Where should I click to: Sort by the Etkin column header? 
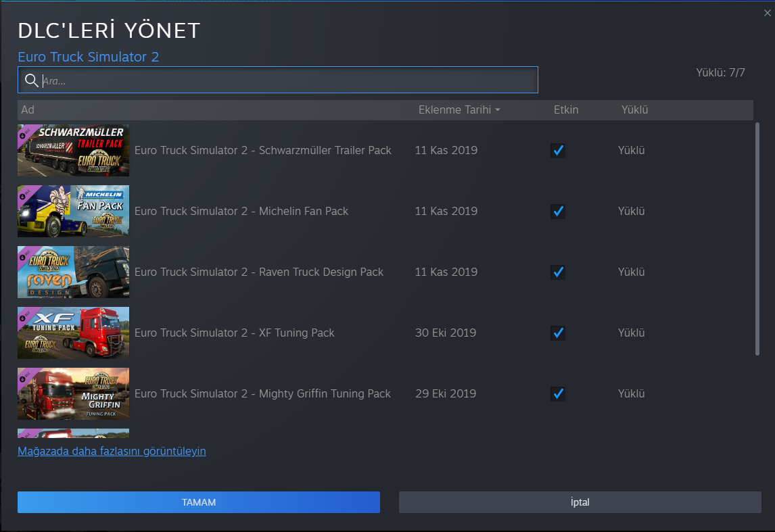566,110
